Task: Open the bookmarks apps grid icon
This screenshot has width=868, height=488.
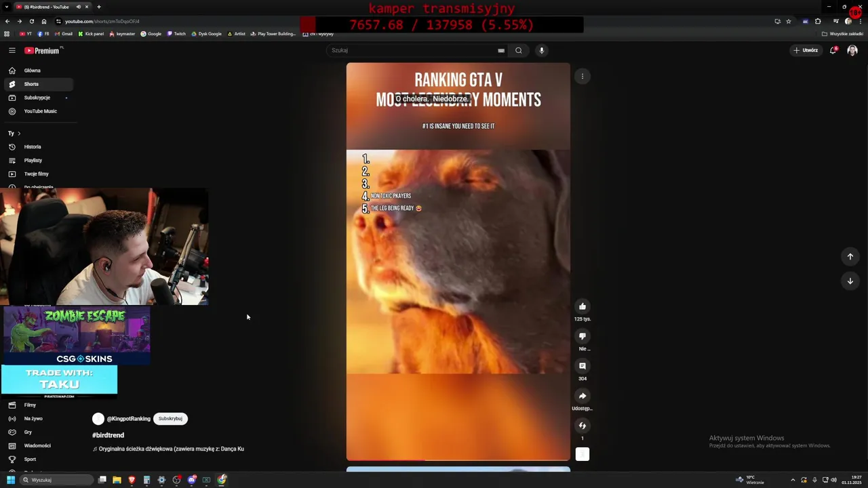Action: click(x=7, y=34)
